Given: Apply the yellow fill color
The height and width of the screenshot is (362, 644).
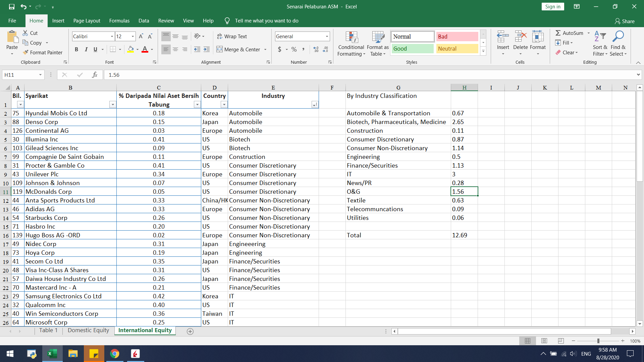Looking at the screenshot, I should coord(131,49).
